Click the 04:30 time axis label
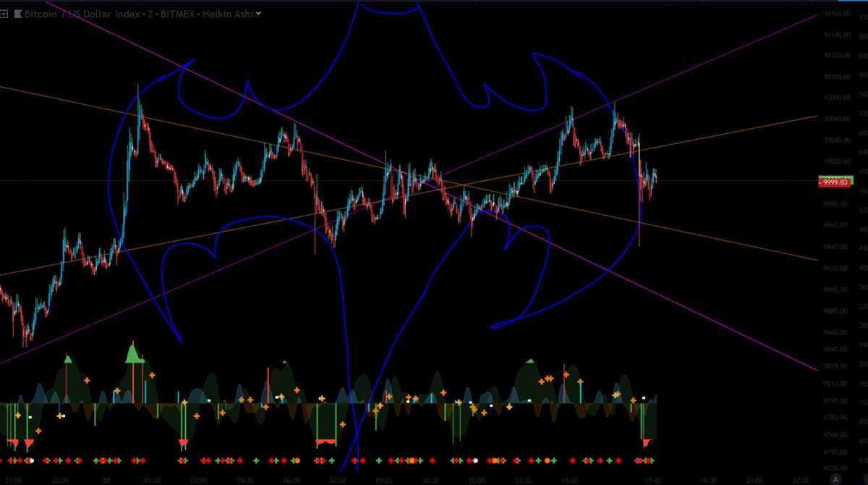 tap(245, 479)
